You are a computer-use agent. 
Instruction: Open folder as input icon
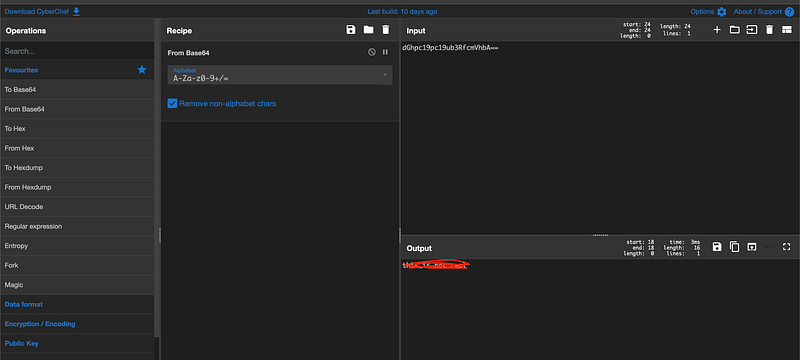point(734,30)
